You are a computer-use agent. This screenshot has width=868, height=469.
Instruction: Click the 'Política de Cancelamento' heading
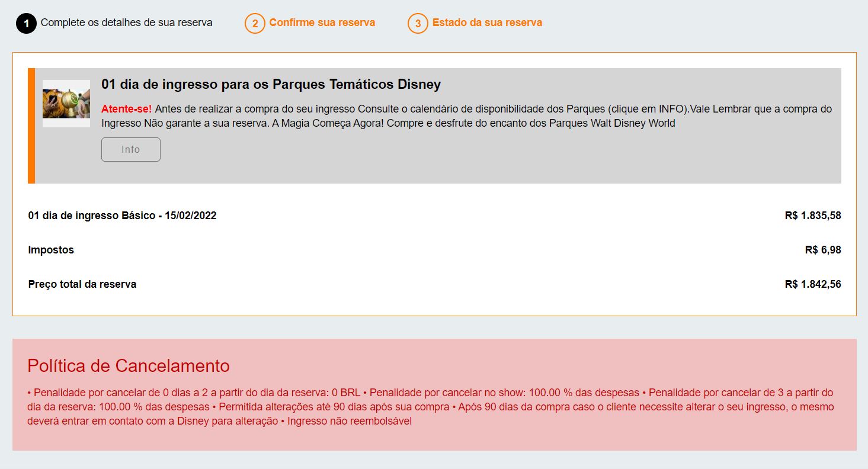click(129, 366)
